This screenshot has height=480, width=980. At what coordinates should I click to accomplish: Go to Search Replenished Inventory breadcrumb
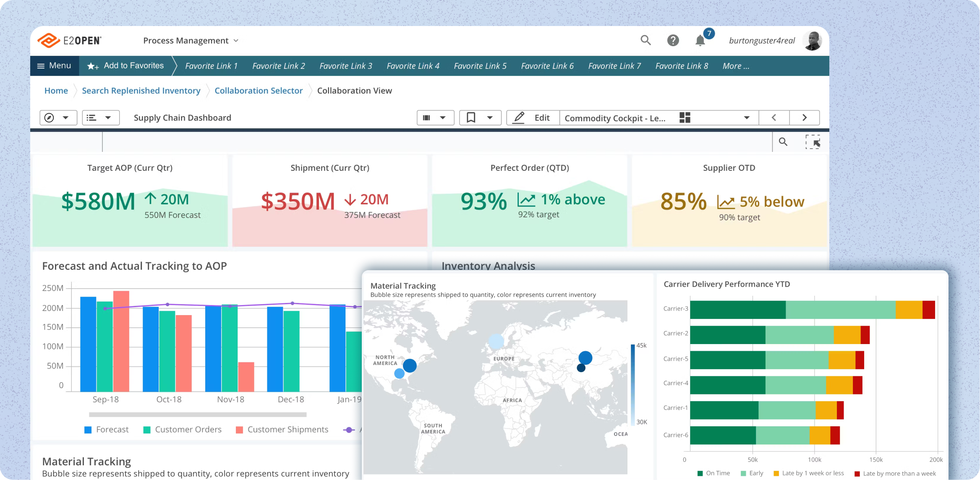click(141, 91)
